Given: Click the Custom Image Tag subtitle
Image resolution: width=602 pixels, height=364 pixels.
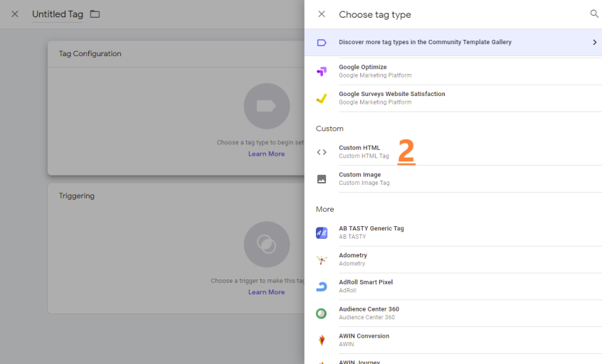Looking at the screenshot, I should [364, 183].
